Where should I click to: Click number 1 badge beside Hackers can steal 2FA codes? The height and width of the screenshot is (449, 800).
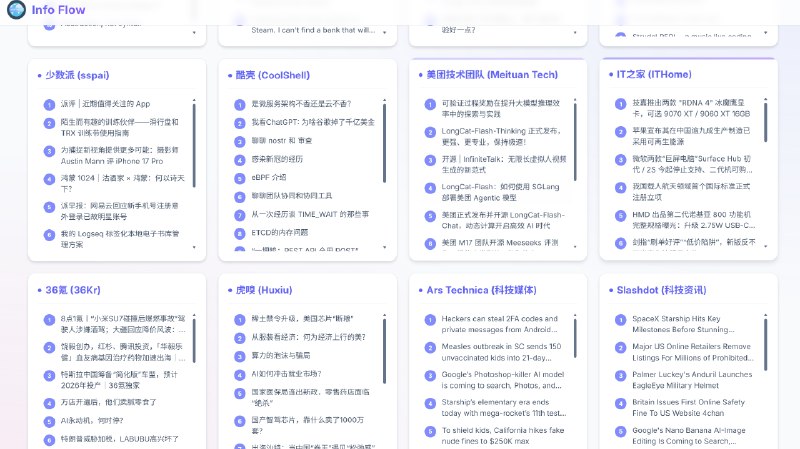(x=430, y=320)
